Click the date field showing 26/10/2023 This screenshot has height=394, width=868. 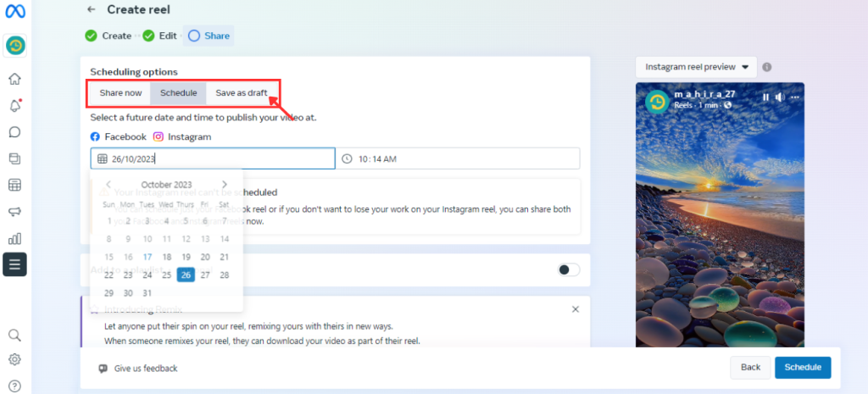click(213, 158)
